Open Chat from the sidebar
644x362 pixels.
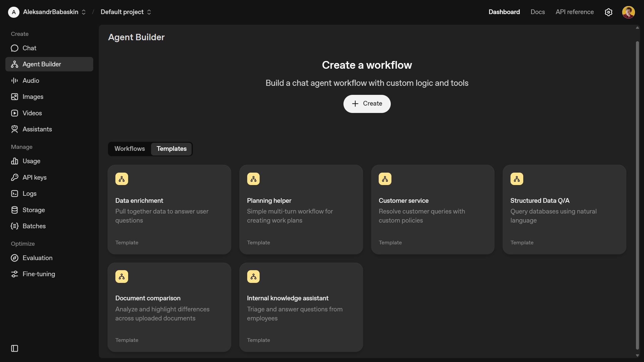pos(30,48)
